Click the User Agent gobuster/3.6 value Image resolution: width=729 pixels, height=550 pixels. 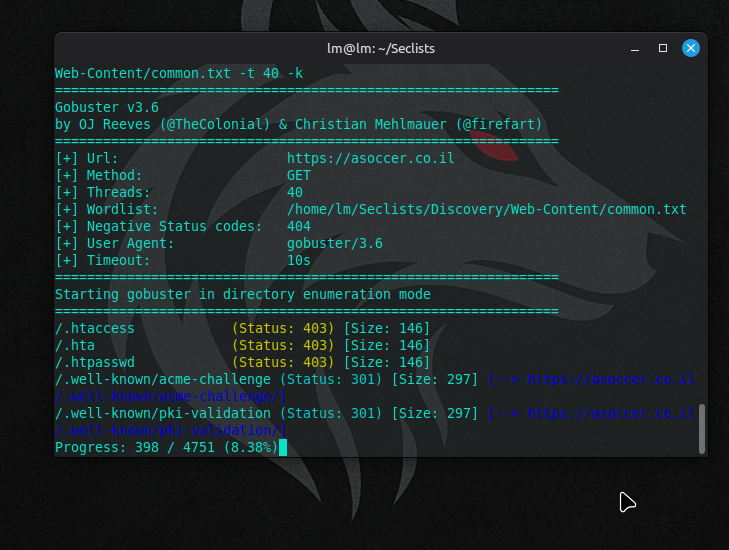pyautogui.click(x=335, y=243)
